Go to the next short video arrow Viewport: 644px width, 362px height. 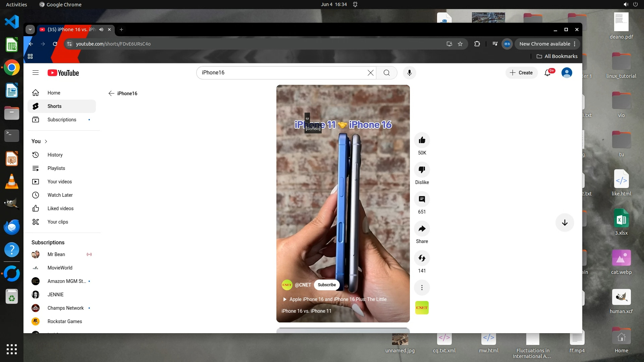tap(565, 223)
